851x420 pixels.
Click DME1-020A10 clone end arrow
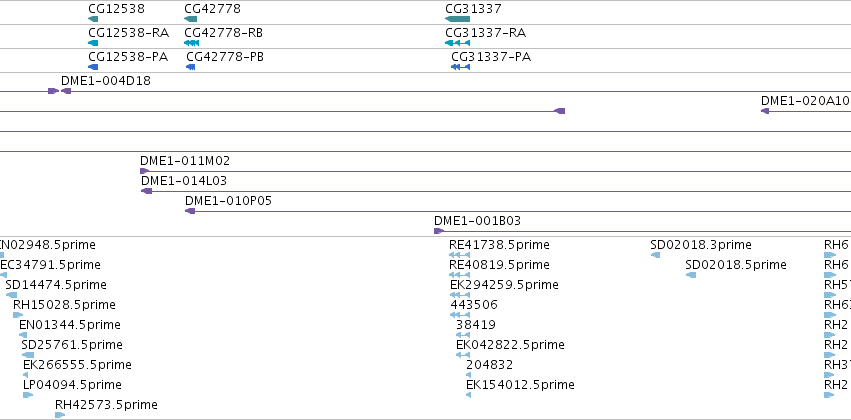pos(765,111)
